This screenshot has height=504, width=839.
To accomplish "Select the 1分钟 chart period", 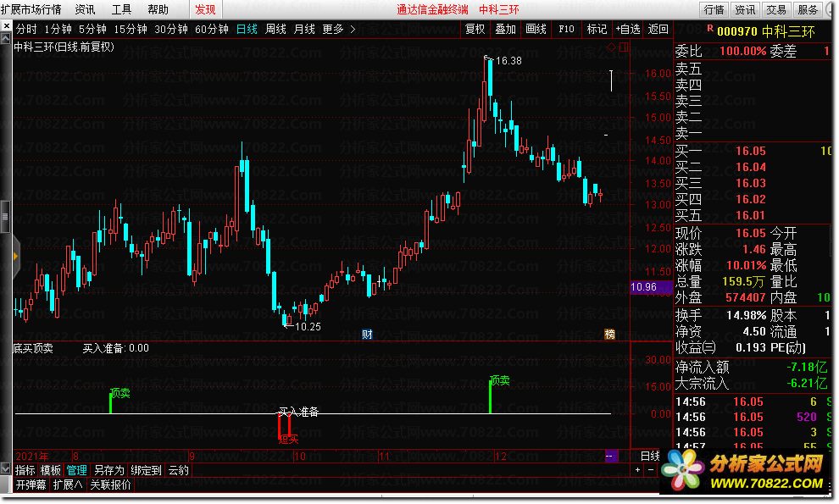I will point(58,29).
